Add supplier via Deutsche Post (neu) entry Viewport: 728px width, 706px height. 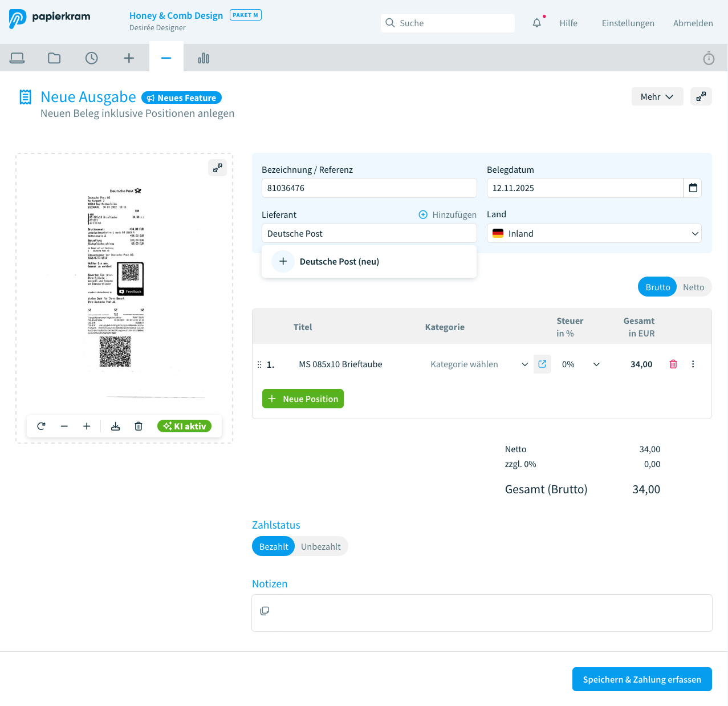(339, 261)
